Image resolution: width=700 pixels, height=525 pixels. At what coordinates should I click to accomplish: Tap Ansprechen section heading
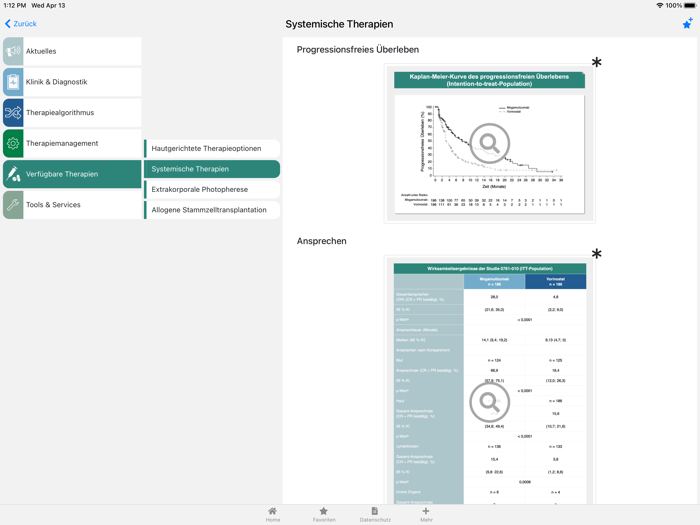[321, 241]
